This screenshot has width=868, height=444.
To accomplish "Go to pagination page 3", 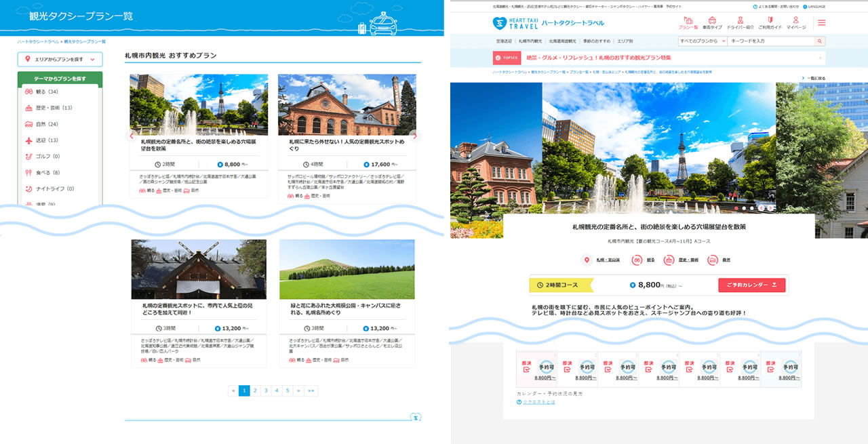I will pyautogui.click(x=266, y=390).
